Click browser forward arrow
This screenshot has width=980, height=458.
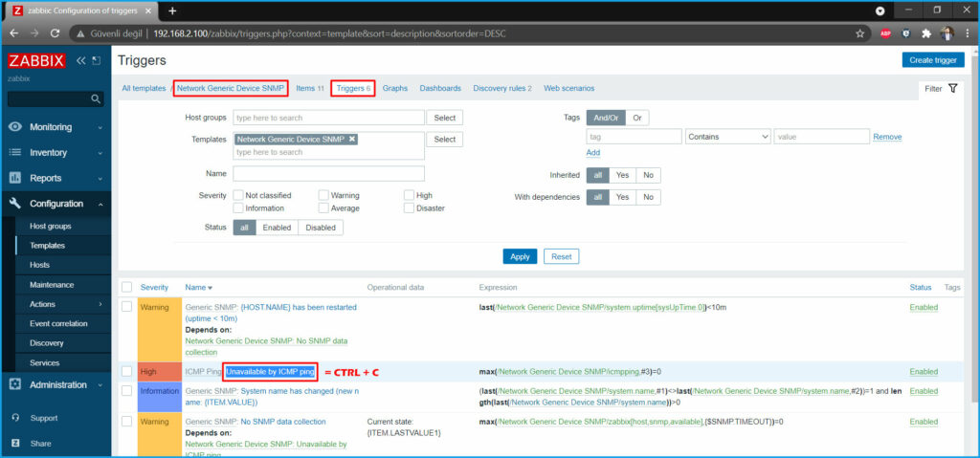pos(34,33)
